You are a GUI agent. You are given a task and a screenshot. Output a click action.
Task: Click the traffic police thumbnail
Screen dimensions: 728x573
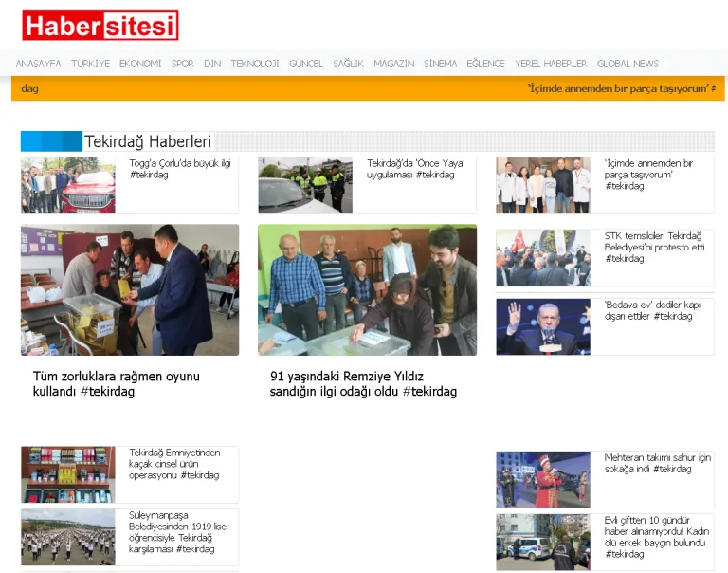(305, 185)
